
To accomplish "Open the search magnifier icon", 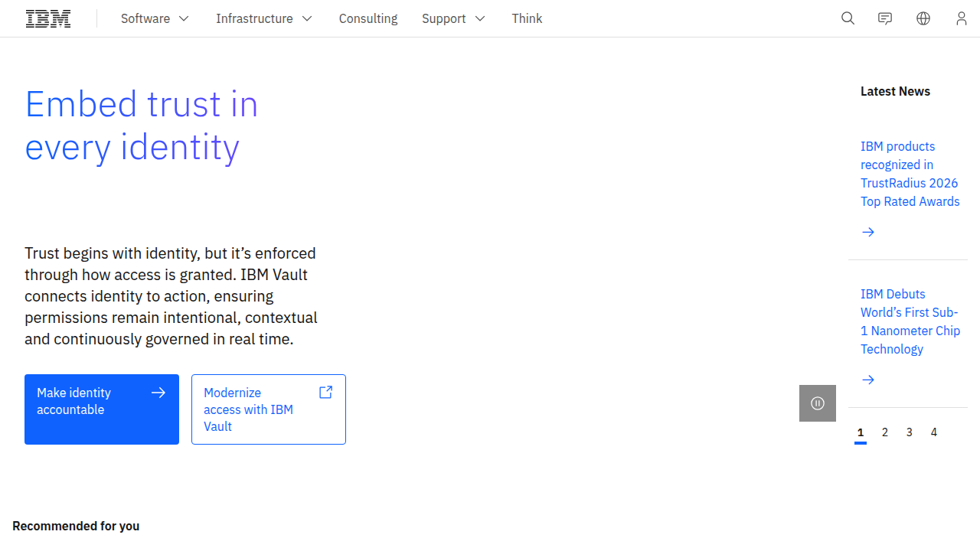I will point(848,18).
